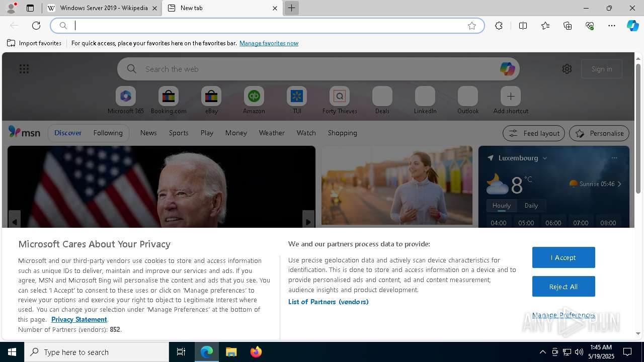Screen dimensions: 644x362
Task: Open page settings gear icon
Action: tap(567, 69)
